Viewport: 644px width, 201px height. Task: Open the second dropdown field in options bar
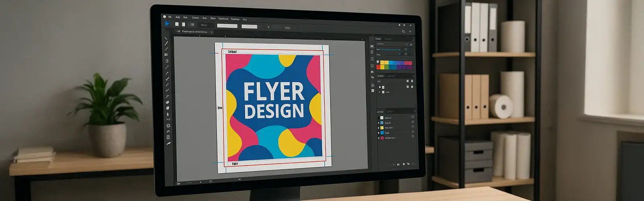point(249,27)
